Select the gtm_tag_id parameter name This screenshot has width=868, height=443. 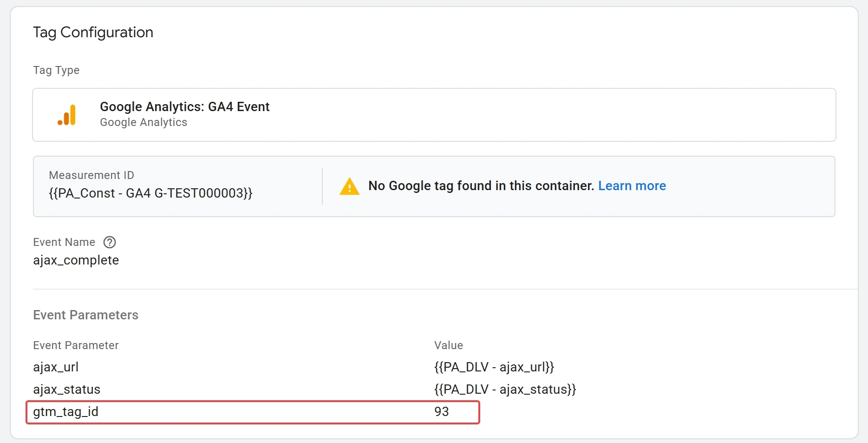[65, 412]
